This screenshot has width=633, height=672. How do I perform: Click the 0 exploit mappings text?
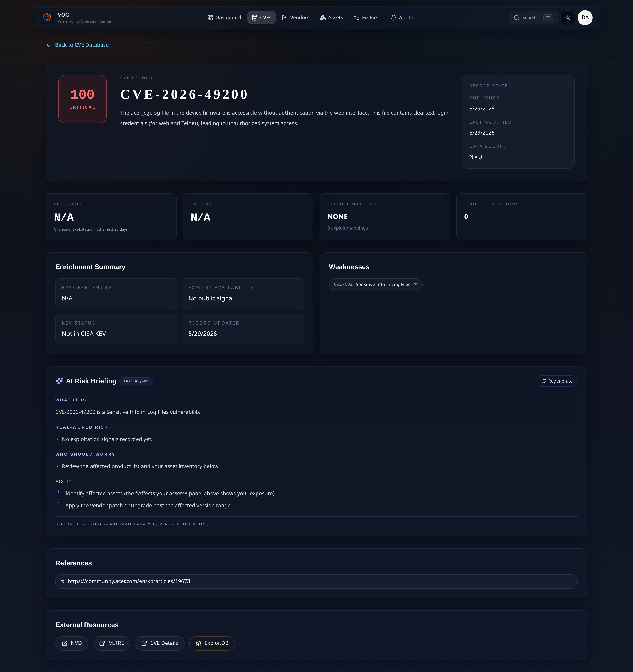point(347,228)
